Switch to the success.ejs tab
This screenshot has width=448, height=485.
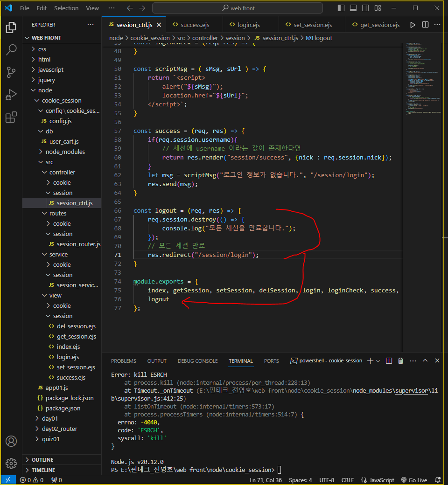(194, 25)
